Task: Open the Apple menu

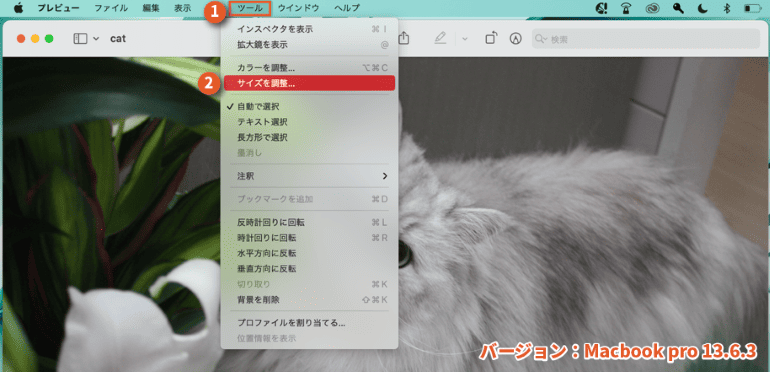Action: (x=19, y=7)
